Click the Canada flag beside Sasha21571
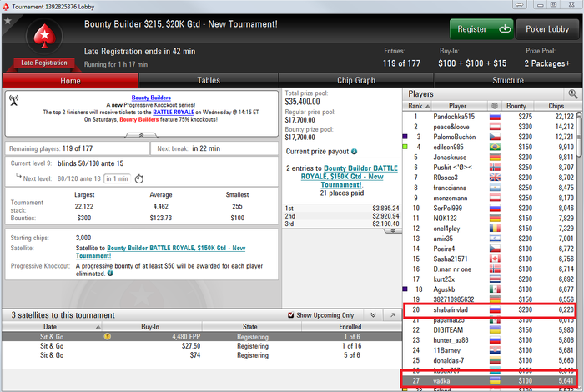Viewport: 584px width, 392px height. 495,259
